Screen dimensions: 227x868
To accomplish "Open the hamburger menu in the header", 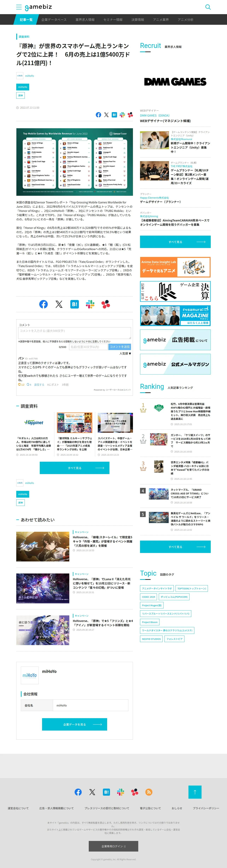I will pos(19,7).
